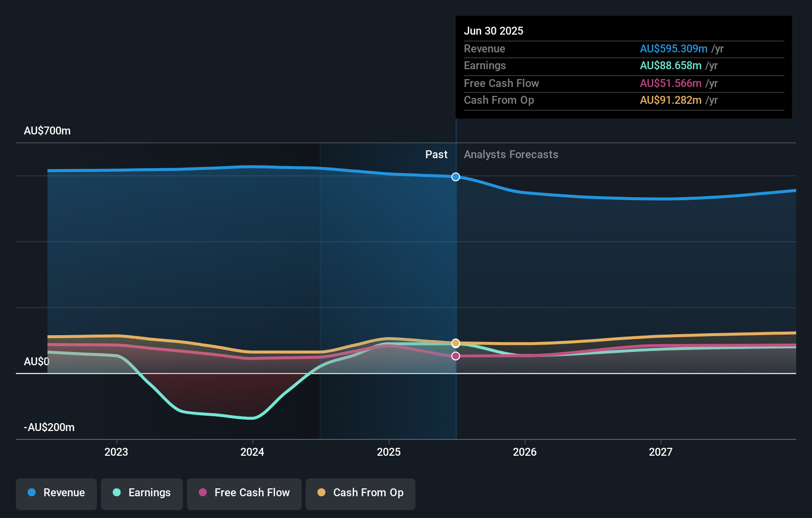Expand details for the Jun 30 2025 tooltip header

pos(494,31)
